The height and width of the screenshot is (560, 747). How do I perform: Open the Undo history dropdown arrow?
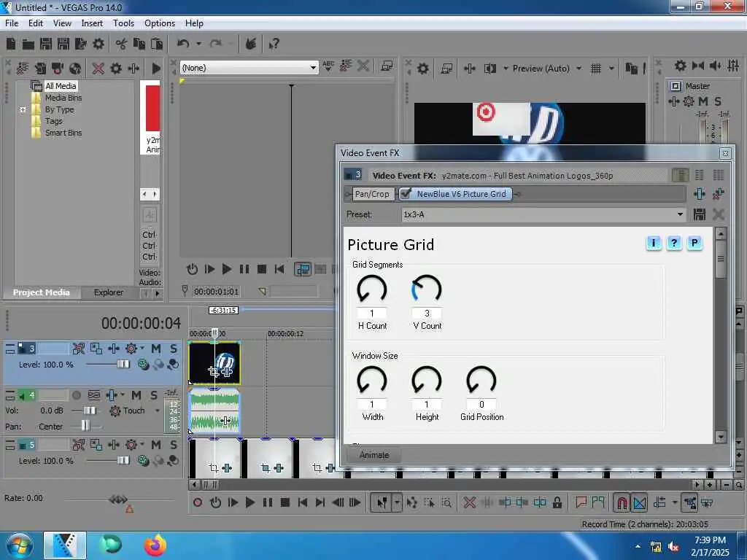coord(198,44)
